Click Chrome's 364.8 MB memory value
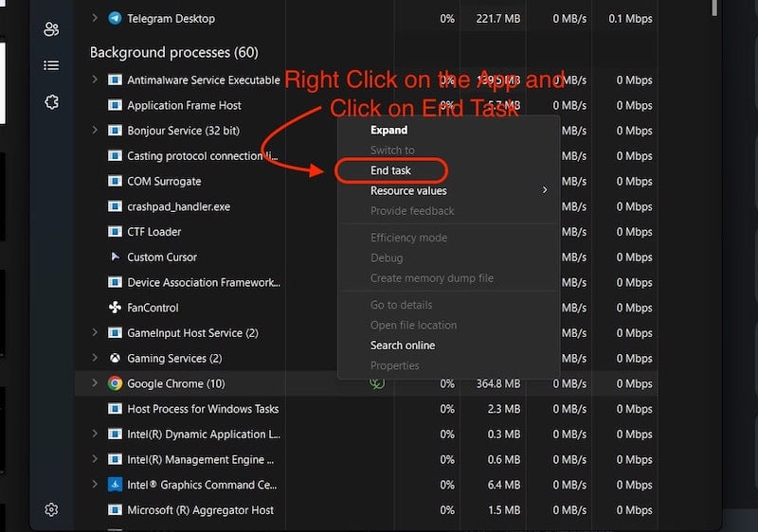 (x=498, y=383)
